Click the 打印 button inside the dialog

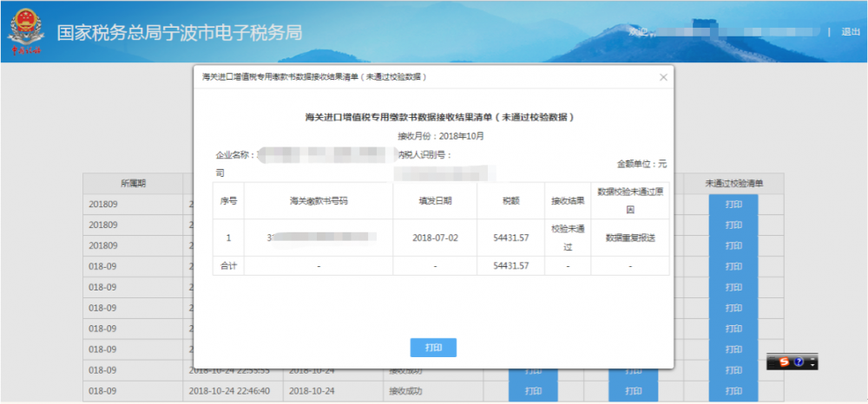tap(433, 348)
